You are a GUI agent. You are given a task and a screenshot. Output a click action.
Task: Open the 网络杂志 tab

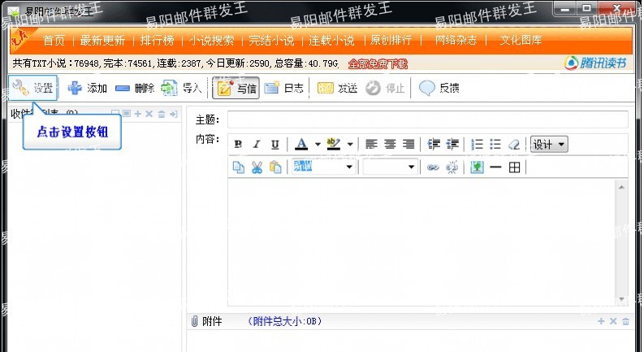tap(456, 41)
